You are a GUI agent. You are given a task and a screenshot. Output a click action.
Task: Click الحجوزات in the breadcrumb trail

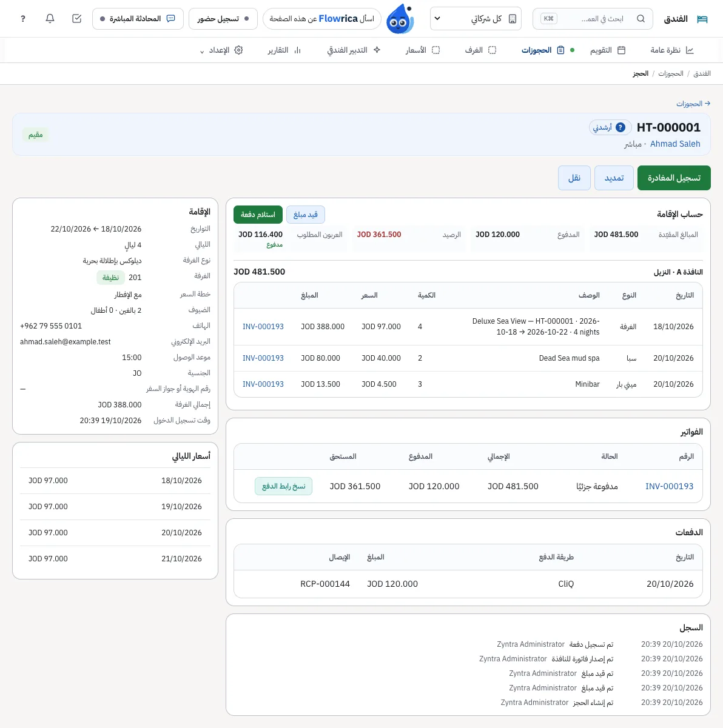coord(671,73)
